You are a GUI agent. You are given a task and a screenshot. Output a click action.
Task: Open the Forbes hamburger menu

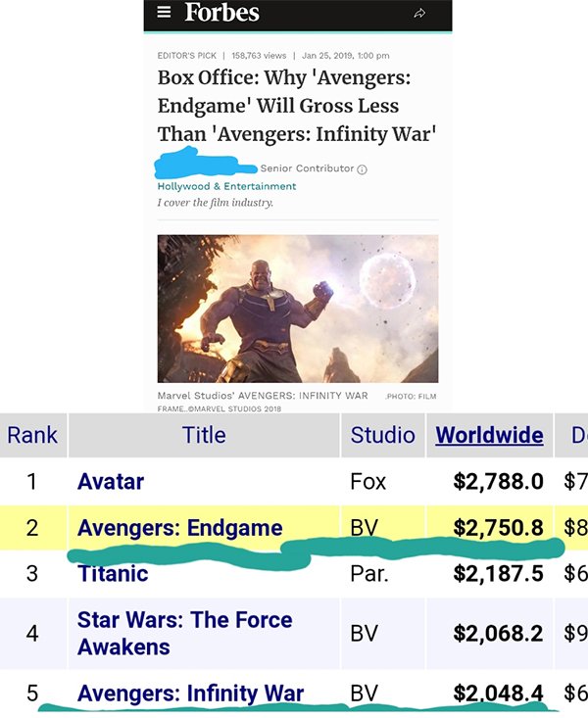[x=164, y=13]
